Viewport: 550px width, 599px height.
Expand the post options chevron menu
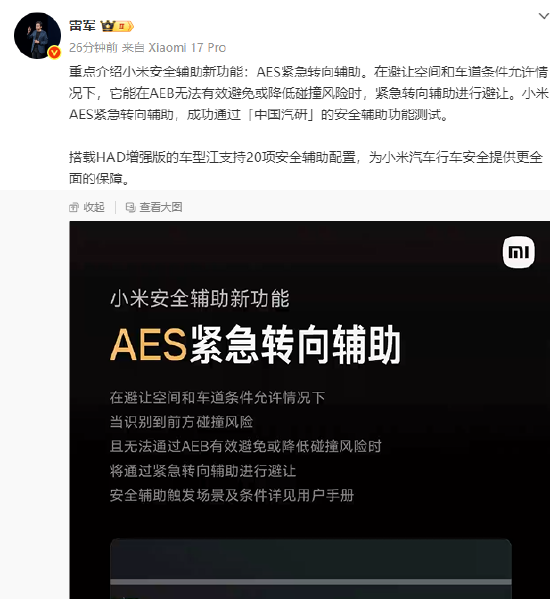[544, 16]
